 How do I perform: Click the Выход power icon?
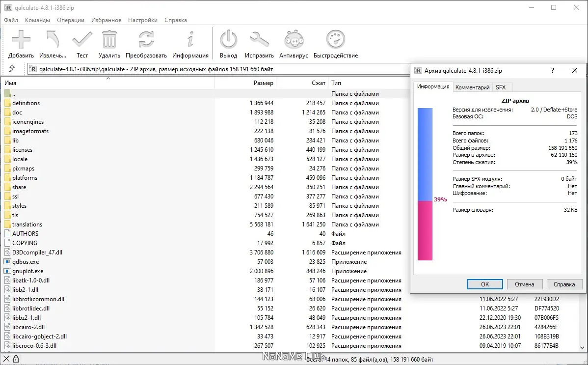point(228,39)
